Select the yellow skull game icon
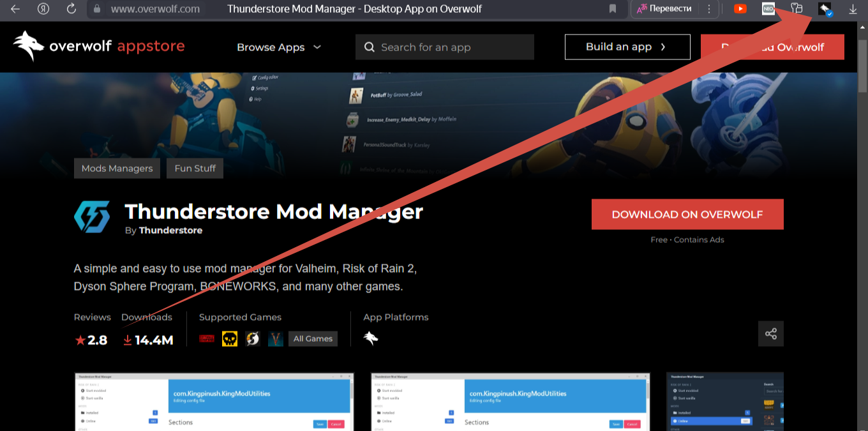Screen dimensions: 868x431 [x=230, y=338]
